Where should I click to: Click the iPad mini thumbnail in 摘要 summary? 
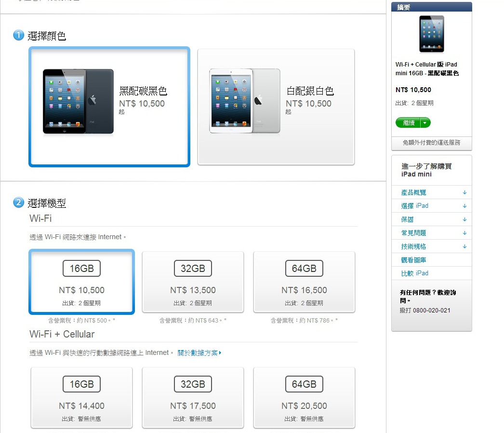431,34
